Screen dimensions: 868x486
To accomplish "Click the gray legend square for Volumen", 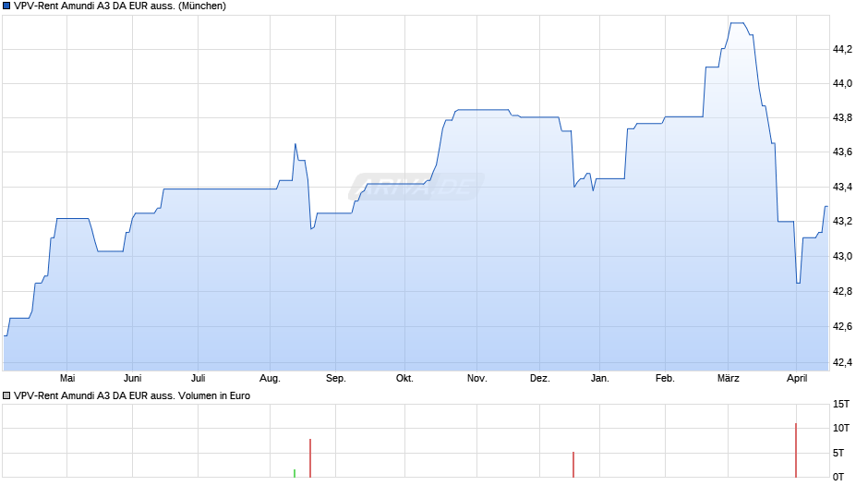I will [6, 395].
